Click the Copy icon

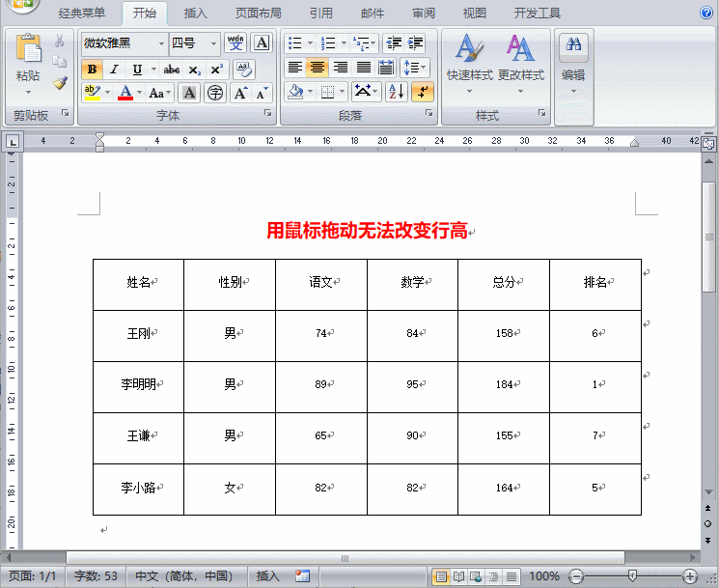pos(60,62)
